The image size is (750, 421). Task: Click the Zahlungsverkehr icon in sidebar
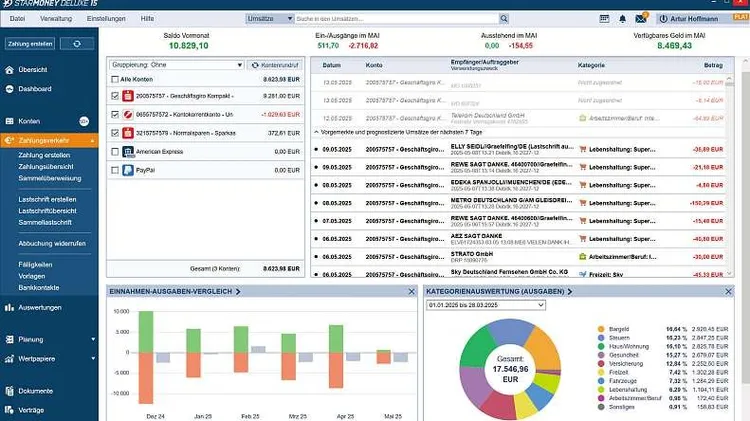9,141
